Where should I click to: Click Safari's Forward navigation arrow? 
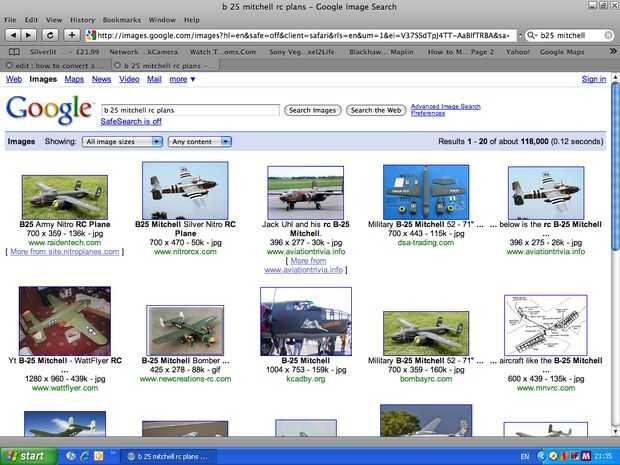(x=28, y=35)
